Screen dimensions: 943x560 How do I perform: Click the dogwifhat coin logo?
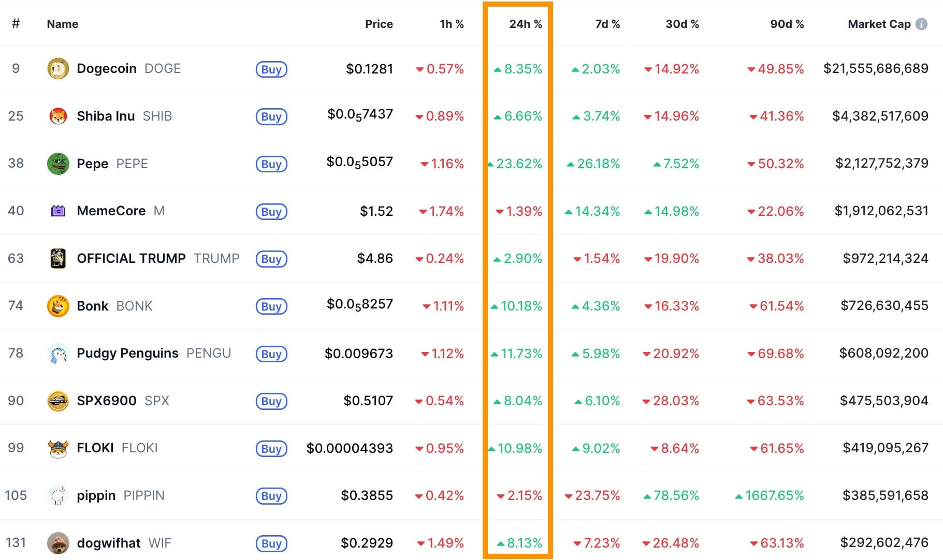[58, 543]
